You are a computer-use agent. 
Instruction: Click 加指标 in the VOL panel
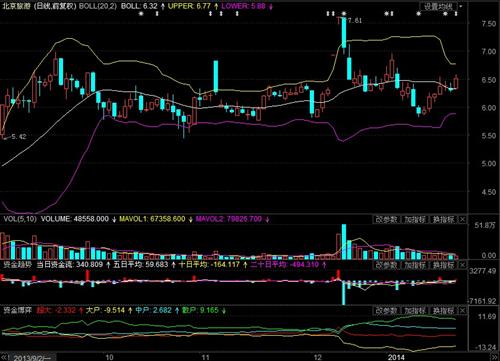(415, 220)
